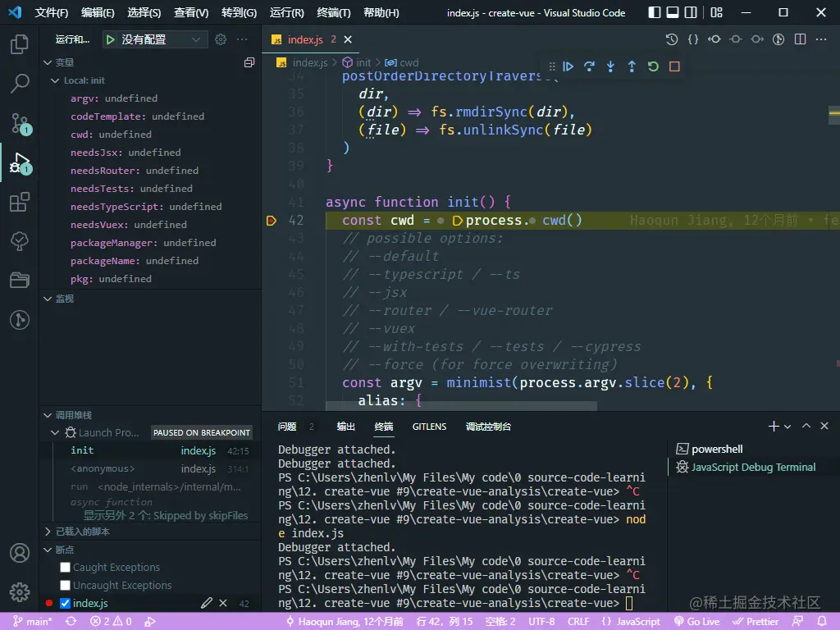Open file history timeline icon in editor toolbar
Image resolution: width=840 pixels, height=630 pixels.
671,39
